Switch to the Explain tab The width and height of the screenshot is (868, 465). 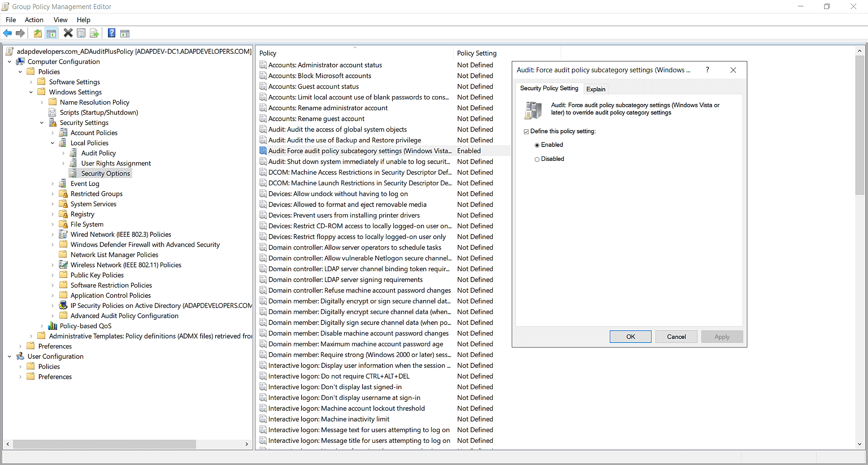tap(595, 89)
